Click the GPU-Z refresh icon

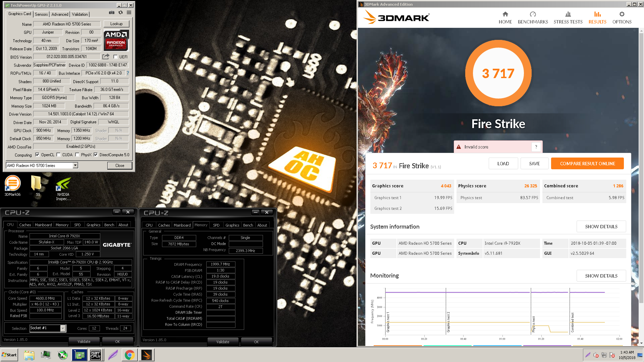[120, 13]
